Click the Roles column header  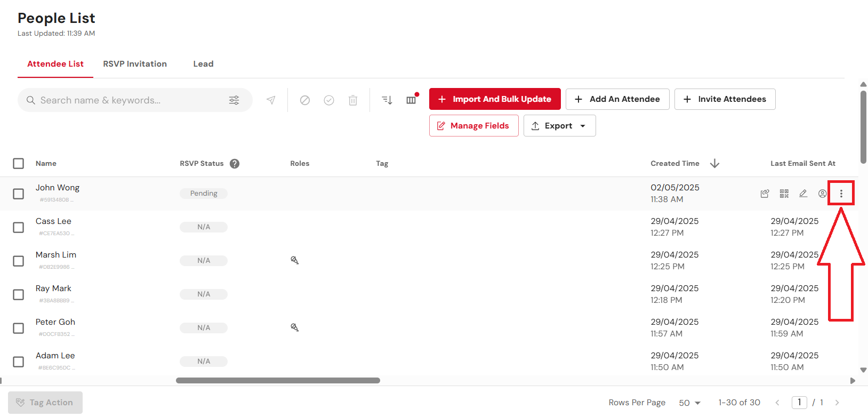300,164
